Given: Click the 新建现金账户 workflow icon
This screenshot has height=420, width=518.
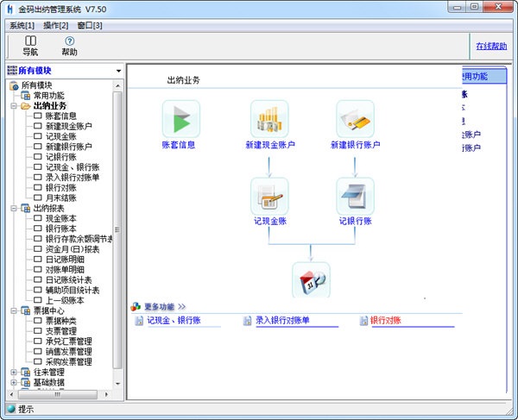Looking at the screenshot, I should point(268,119).
